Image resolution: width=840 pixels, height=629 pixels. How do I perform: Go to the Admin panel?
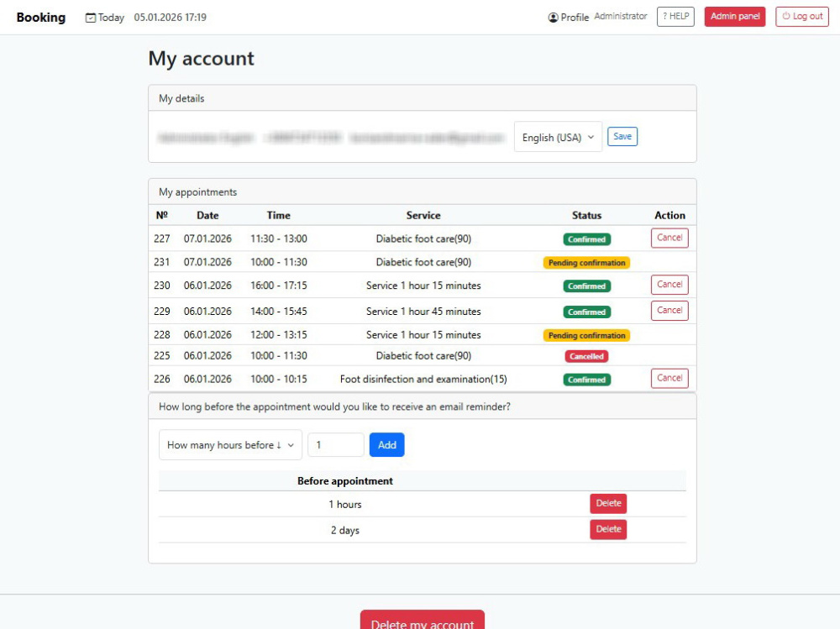pyautogui.click(x=734, y=17)
